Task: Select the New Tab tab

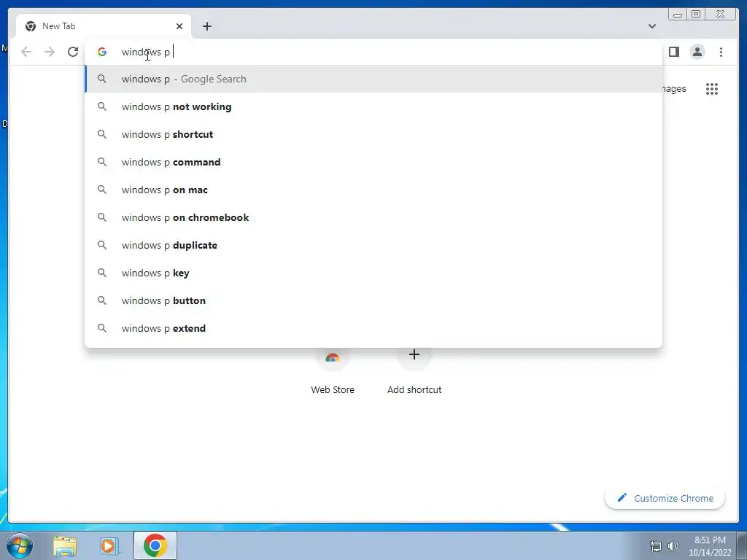Action: point(104,26)
